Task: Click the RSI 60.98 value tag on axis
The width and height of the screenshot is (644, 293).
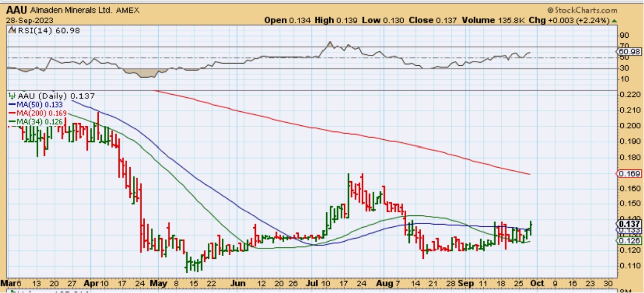Action: (630, 51)
